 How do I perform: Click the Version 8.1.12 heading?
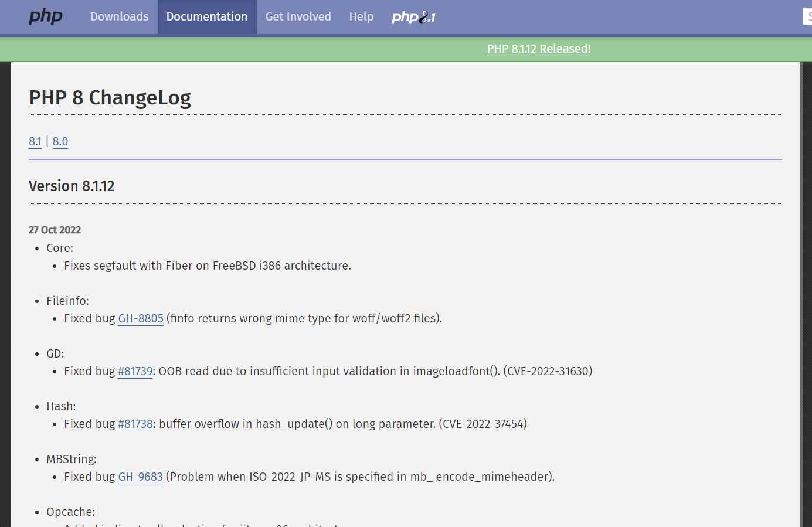(72, 186)
